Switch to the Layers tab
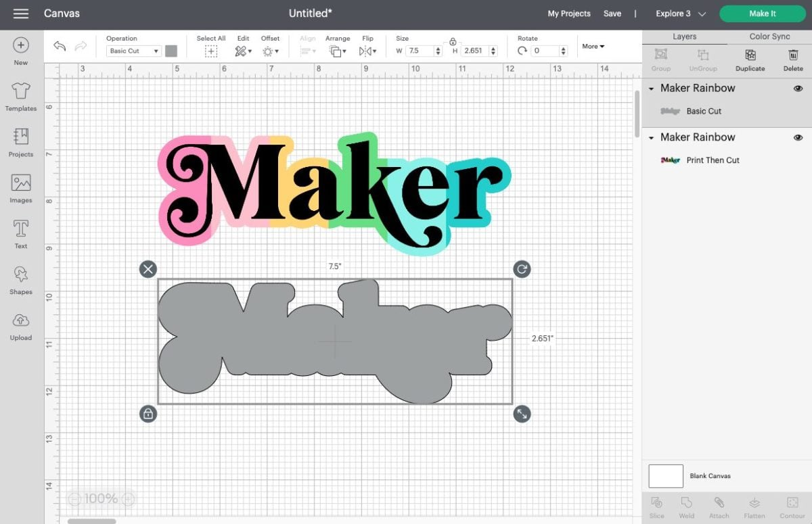The width and height of the screenshot is (812, 524). (684, 37)
